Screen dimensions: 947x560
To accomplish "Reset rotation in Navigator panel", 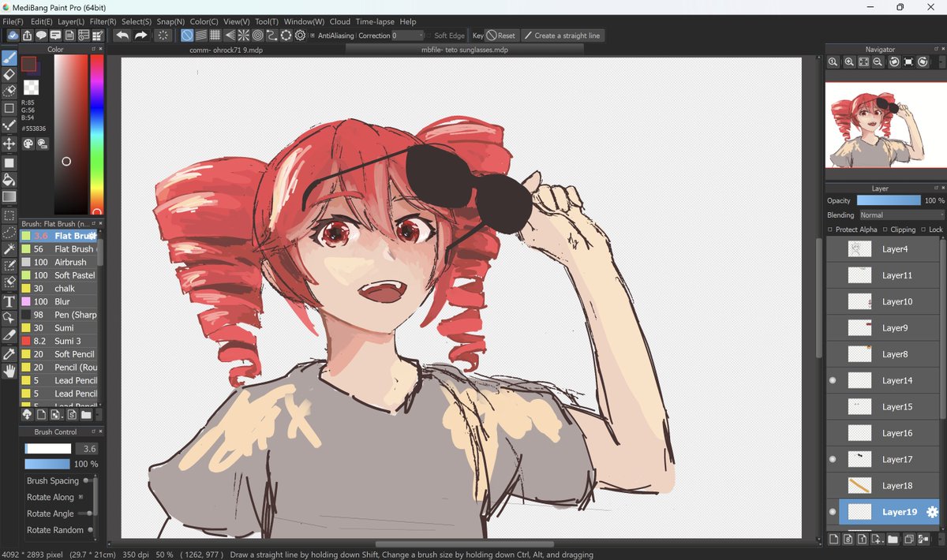I will coord(908,62).
